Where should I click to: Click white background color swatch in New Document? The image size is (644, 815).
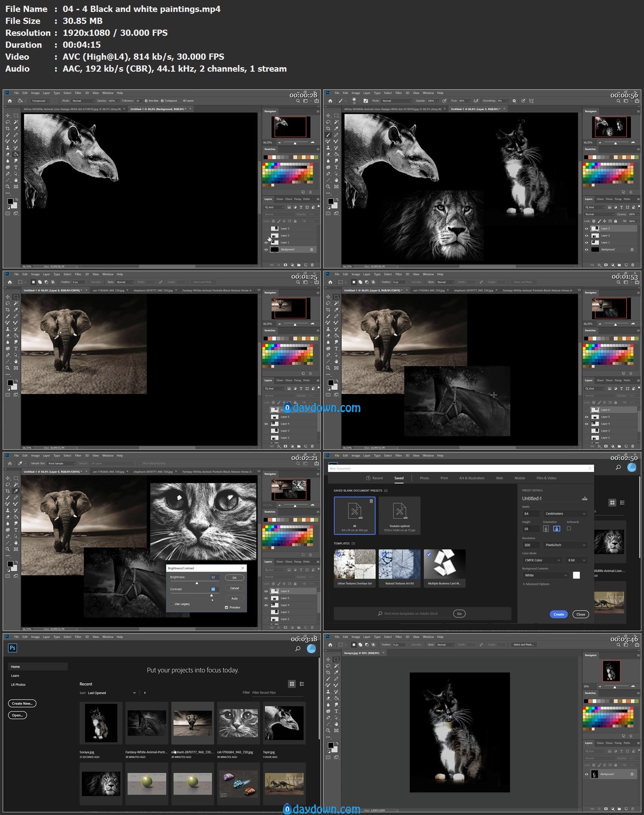(x=576, y=575)
